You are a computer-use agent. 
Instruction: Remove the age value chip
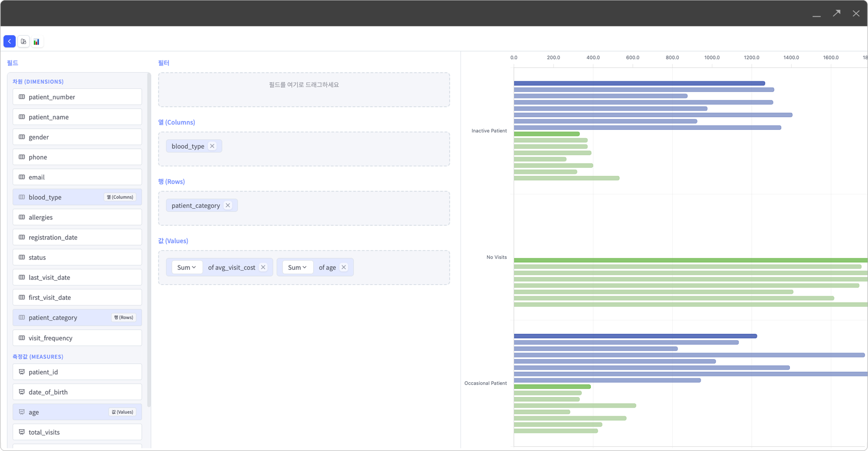point(344,267)
